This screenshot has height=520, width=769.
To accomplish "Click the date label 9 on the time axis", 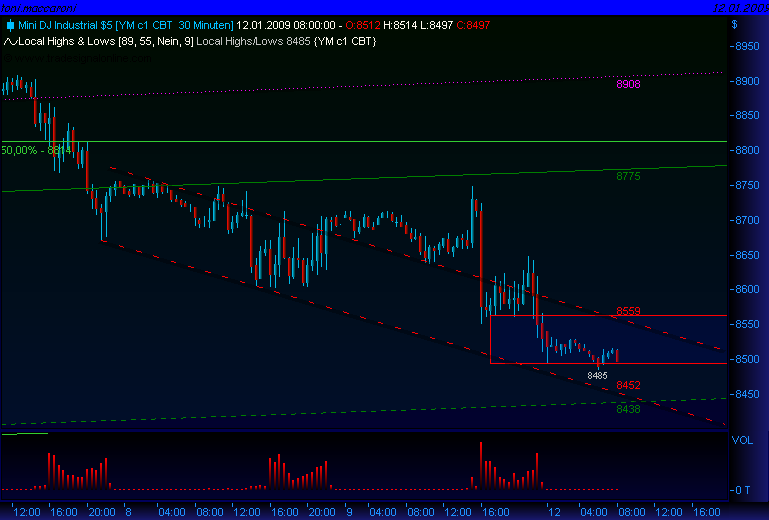I will [349, 512].
